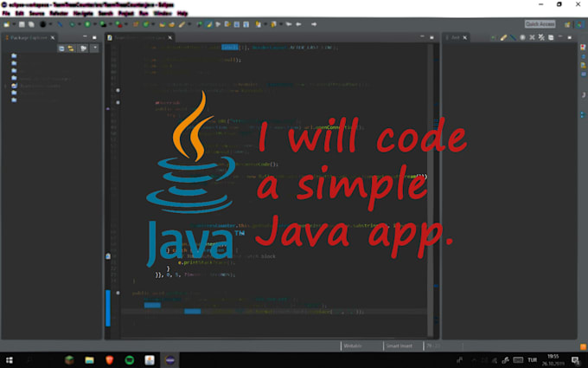This screenshot has width=588, height=368.
Task: Click the Debug bug icon in toolbar
Action: tap(72, 24)
